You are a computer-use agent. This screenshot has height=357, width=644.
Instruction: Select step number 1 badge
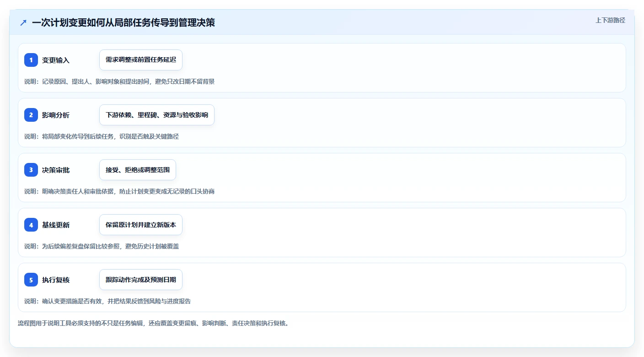click(x=31, y=60)
